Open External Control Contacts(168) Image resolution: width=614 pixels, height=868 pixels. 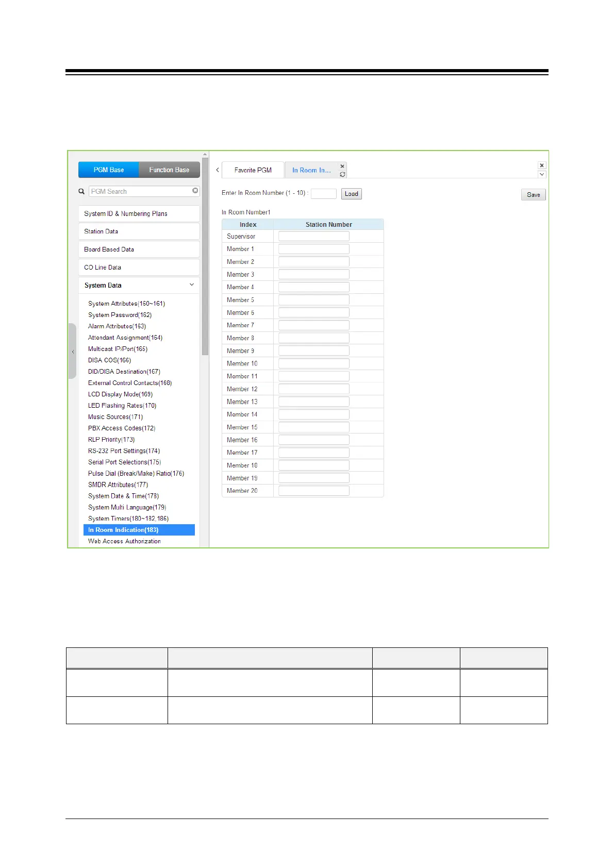click(x=130, y=383)
